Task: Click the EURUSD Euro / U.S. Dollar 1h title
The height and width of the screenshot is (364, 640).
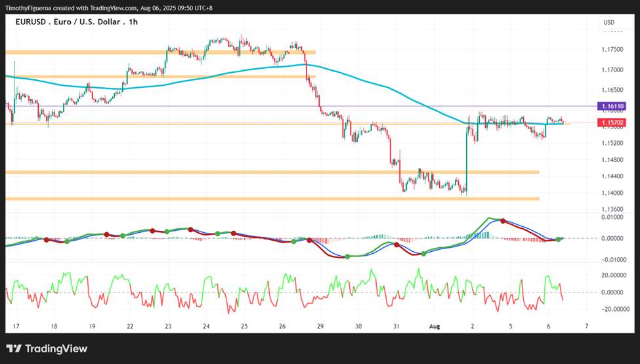Action: (77, 22)
